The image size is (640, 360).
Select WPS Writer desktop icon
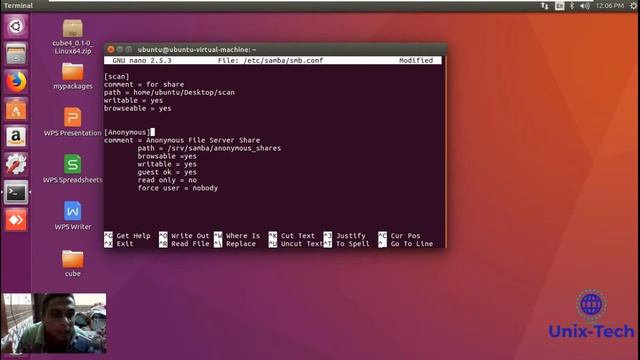point(73,216)
